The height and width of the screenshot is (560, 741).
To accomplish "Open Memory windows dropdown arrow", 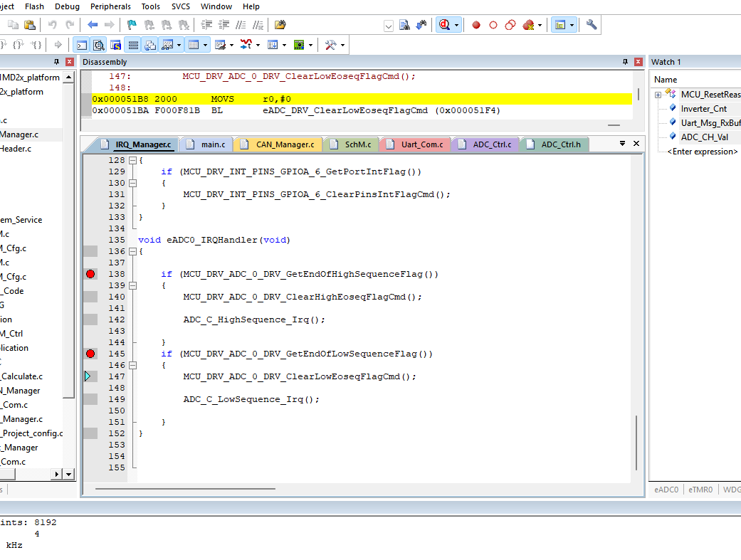I will pos(205,46).
